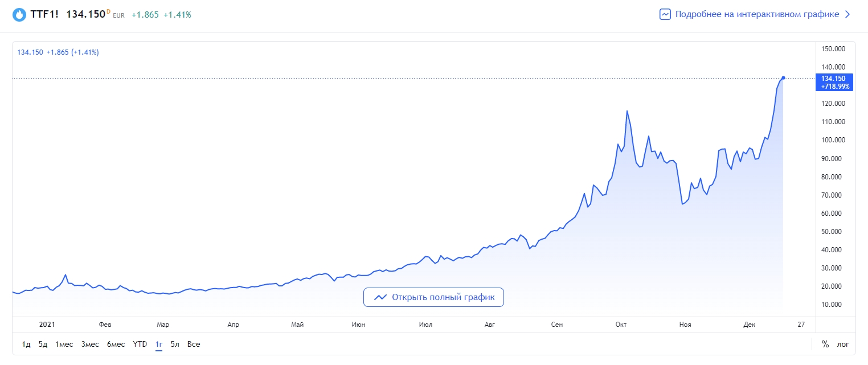Click the right chevron after интерактивном графике
Viewport: 868px width, 365px height.
click(x=847, y=14)
